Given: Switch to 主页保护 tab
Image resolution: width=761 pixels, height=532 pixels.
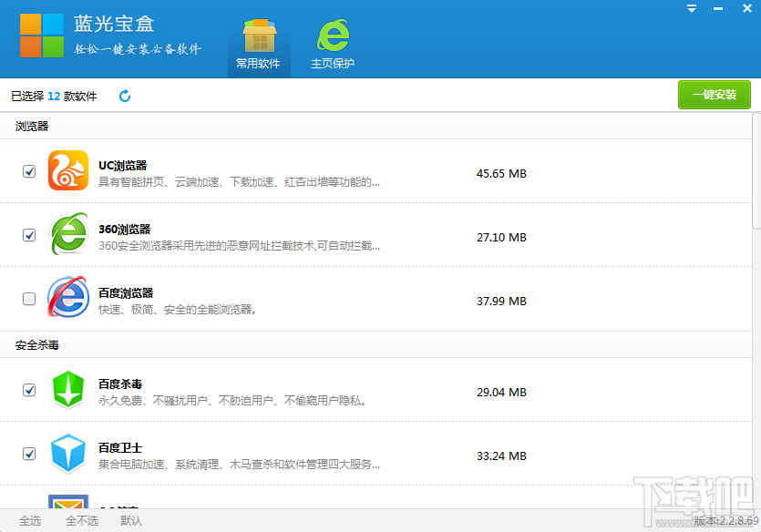Looking at the screenshot, I should tap(333, 45).
